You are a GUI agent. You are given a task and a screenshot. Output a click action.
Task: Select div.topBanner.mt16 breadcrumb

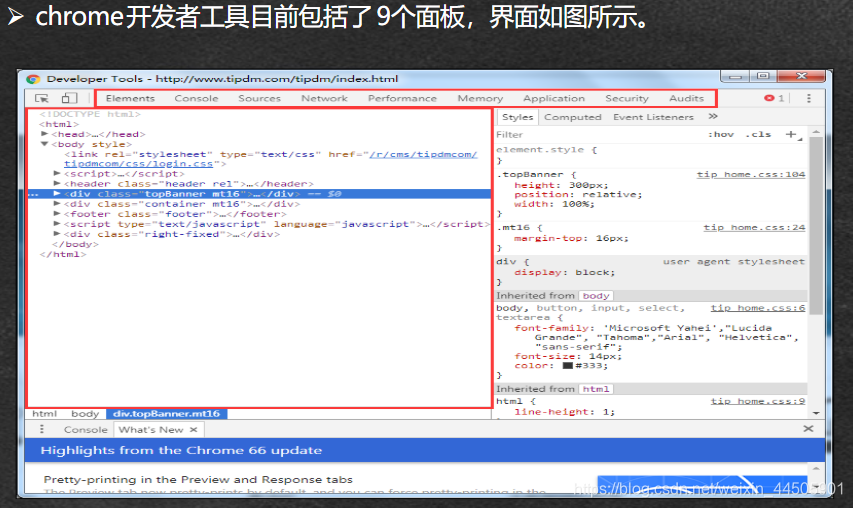166,414
